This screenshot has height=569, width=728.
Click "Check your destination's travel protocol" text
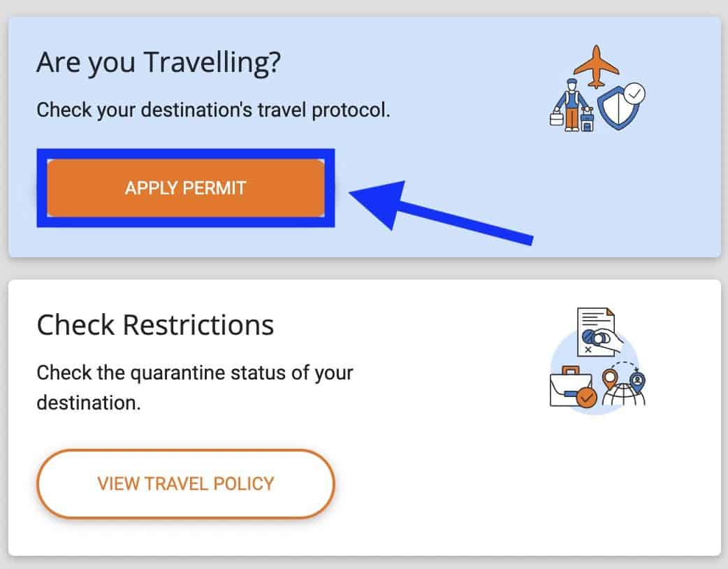213,110
